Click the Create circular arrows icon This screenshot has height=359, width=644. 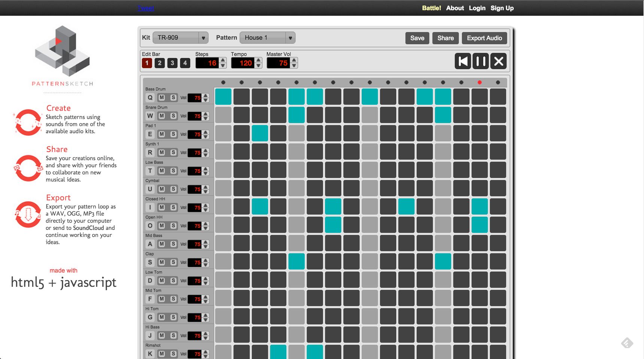tap(28, 122)
